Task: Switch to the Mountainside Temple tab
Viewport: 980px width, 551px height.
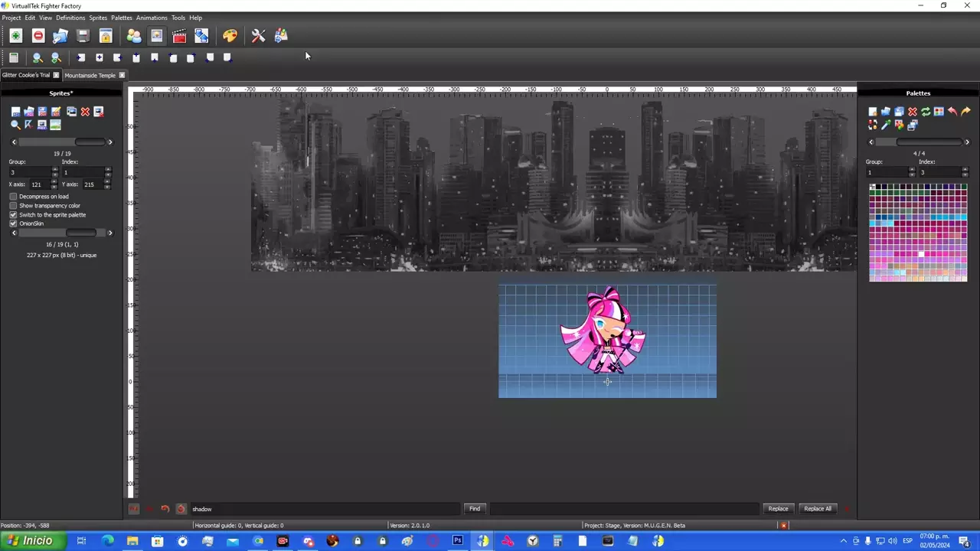Action: click(x=90, y=75)
